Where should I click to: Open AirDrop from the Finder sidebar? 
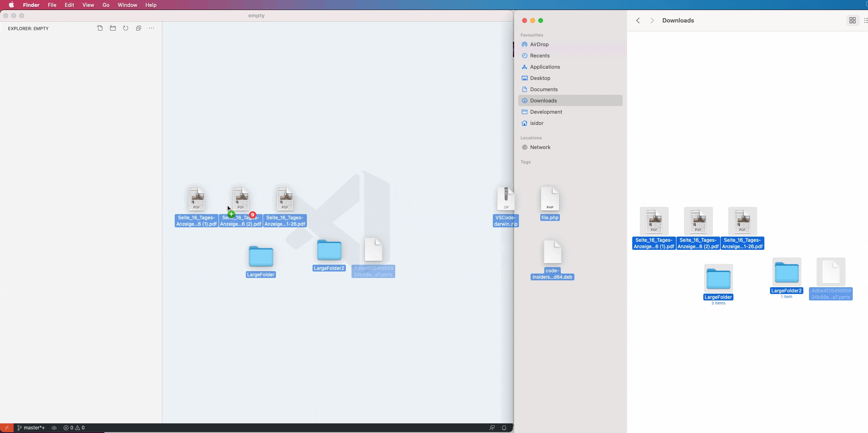(539, 44)
